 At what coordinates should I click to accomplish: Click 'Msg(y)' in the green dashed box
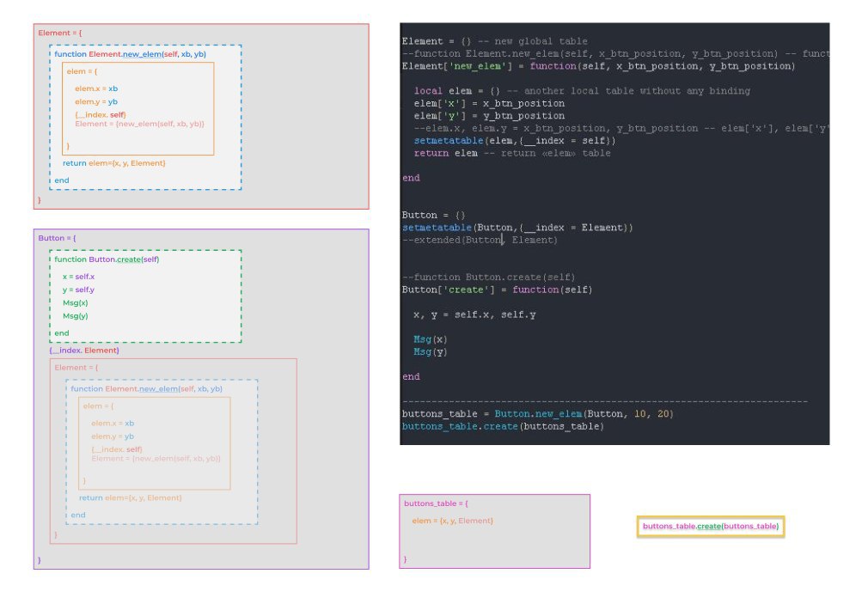click(76, 316)
